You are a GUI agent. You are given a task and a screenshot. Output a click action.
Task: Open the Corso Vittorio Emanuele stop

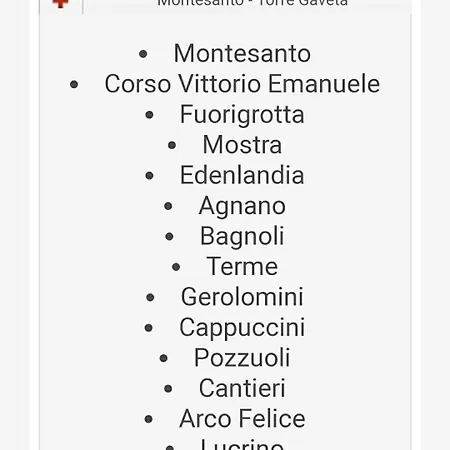click(242, 84)
